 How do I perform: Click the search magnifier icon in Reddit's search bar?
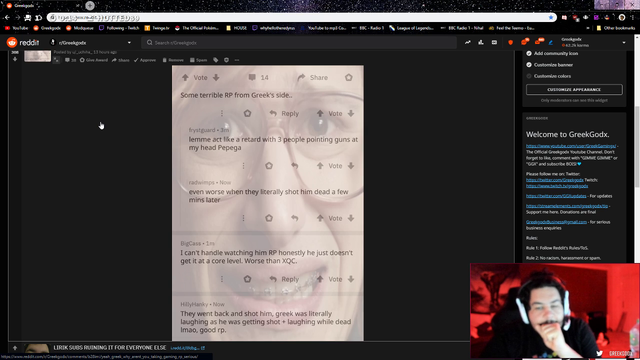(149, 42)
